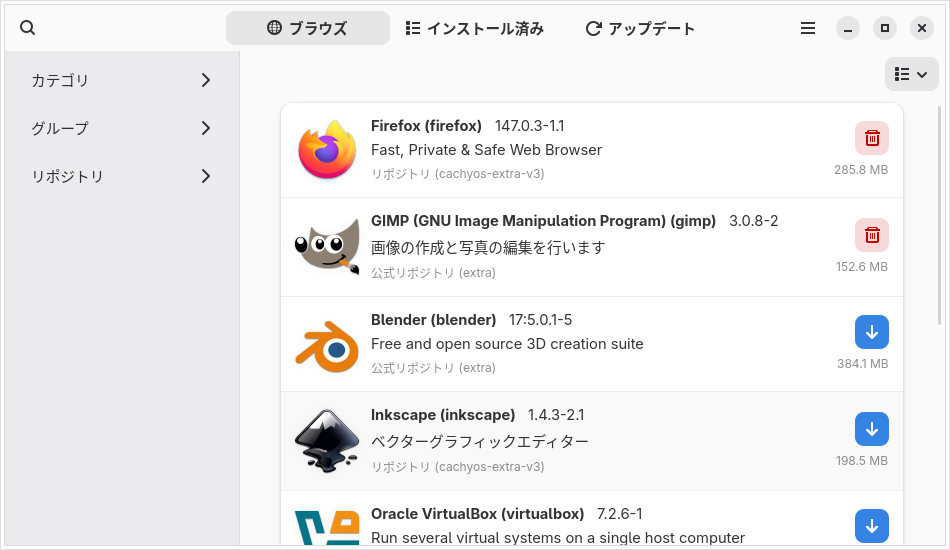Click Inkscape version 1.4.3-2.1

(556, 414)
